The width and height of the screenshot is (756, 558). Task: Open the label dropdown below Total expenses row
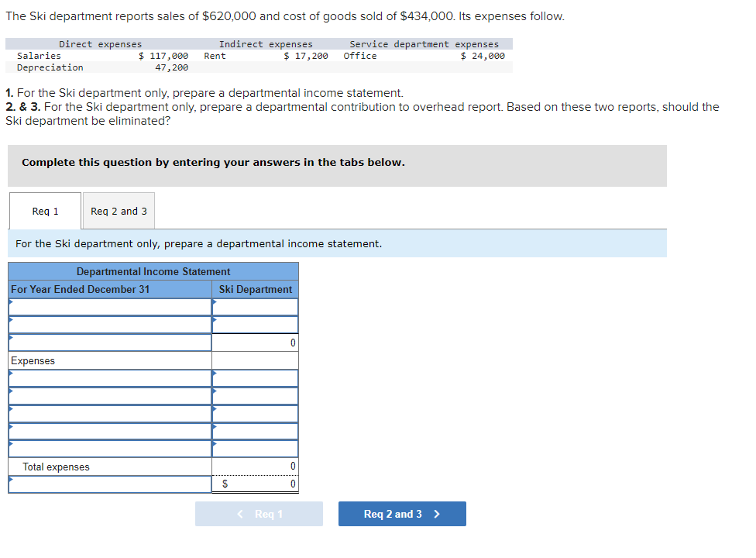click(110, 484)
